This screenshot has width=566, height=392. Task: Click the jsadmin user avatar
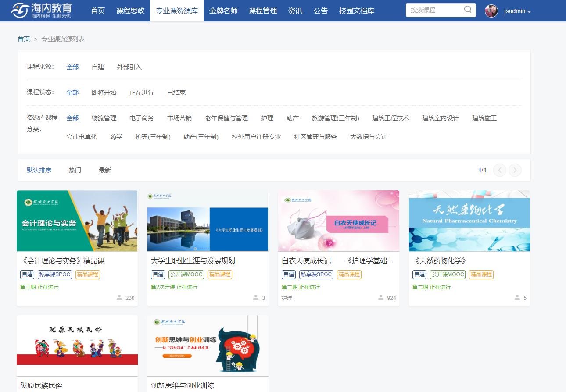[x=491, y=11]
